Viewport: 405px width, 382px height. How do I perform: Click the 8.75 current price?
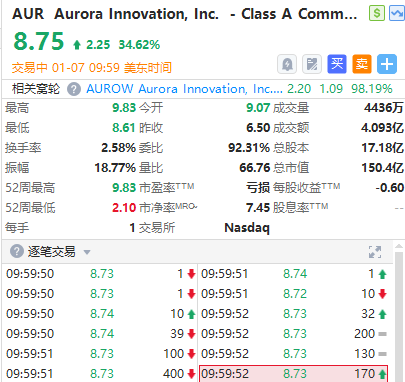pyautogui.click(x=39, y=42)
